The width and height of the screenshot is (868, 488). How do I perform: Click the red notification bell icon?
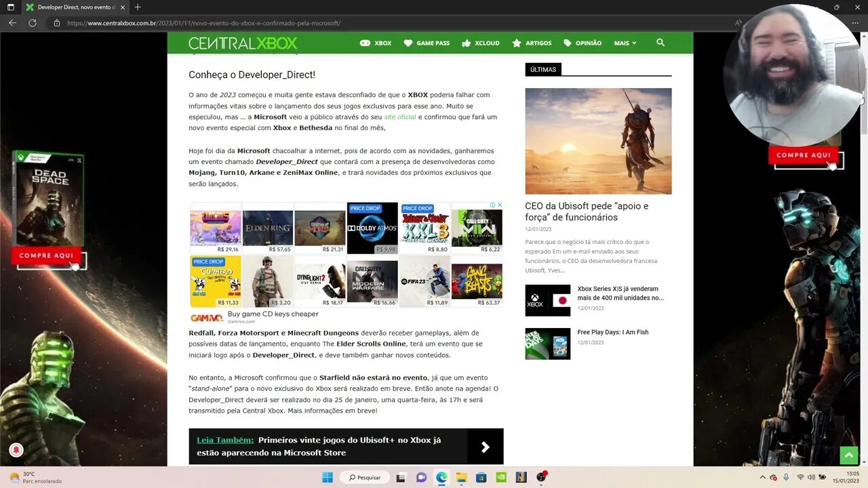[16, 450]
